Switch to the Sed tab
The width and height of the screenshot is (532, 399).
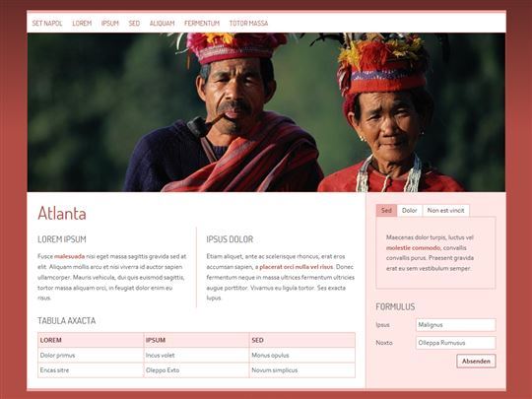[x=386, y=211]
